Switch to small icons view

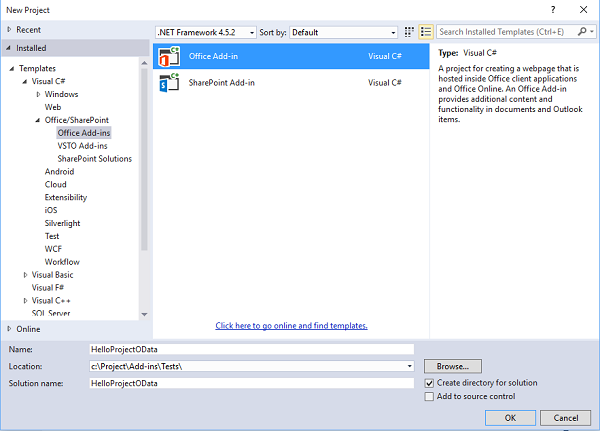tap(409, 32)
